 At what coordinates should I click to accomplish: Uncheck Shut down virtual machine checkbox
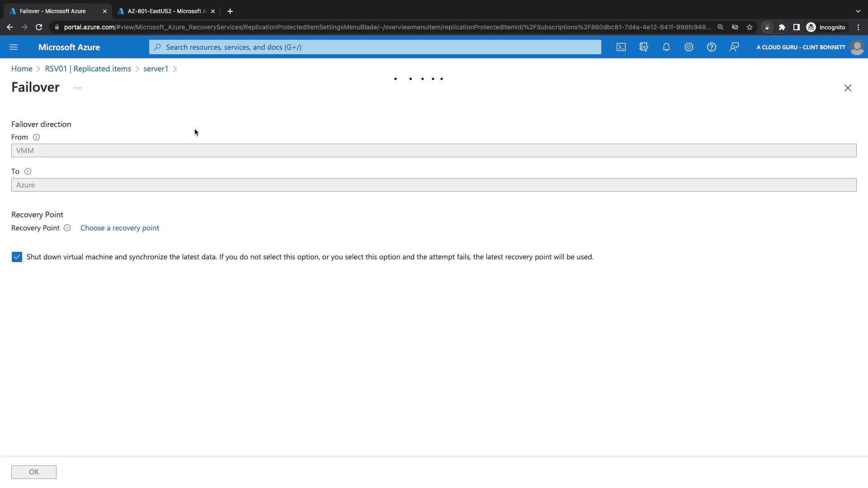coord(17,257)
